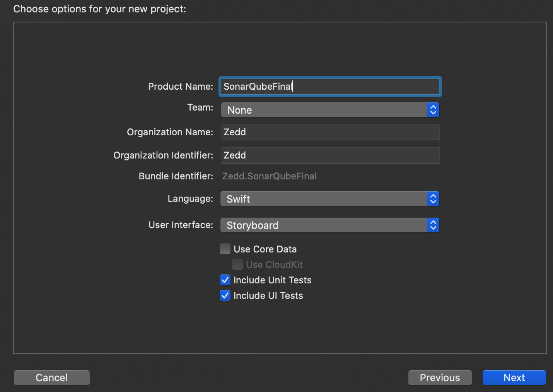Click the blue chevron arrows on Team popup
The image size is (553, 392).
click(x=433, y=110)
